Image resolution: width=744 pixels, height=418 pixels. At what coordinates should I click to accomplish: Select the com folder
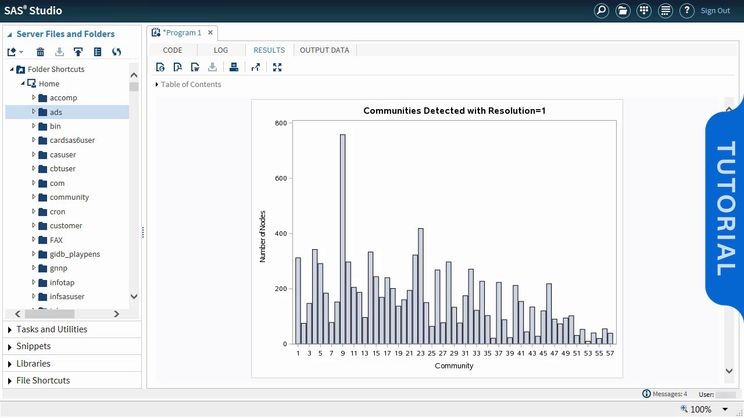[x=57, y=183]
